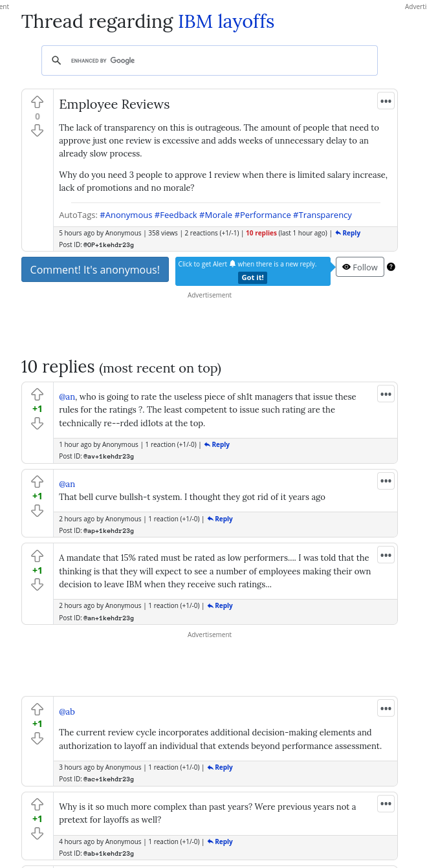
Task: Reply to the original Employee Reviews post
Action: (x=348, y=233)
